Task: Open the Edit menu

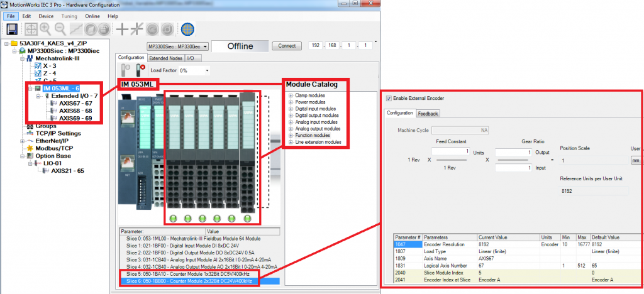Action: pyautogui.click(x=26, y=16)
